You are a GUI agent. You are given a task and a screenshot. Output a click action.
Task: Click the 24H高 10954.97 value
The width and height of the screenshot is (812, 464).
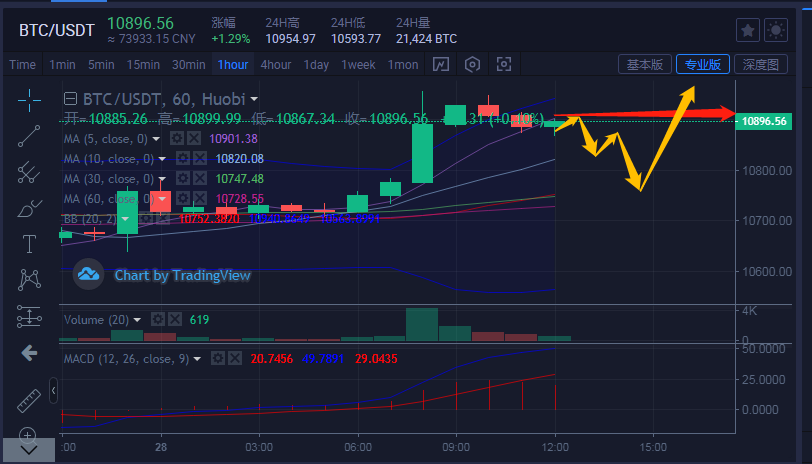[x=291, y=39]
